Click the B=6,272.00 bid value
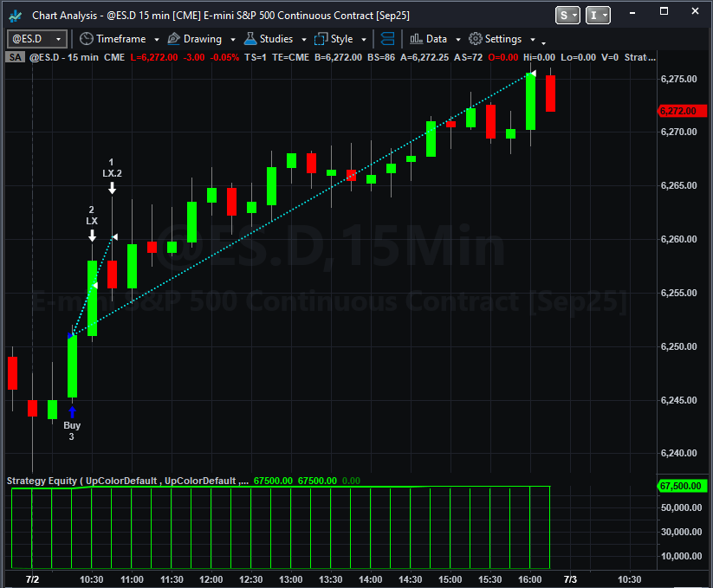Viewport: 713px width, 588px height. point(339,57)
